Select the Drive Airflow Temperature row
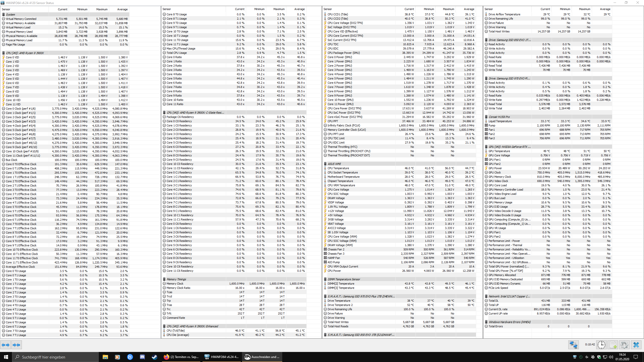The width and height of the screenshot is (644, 362). (548, 14)
